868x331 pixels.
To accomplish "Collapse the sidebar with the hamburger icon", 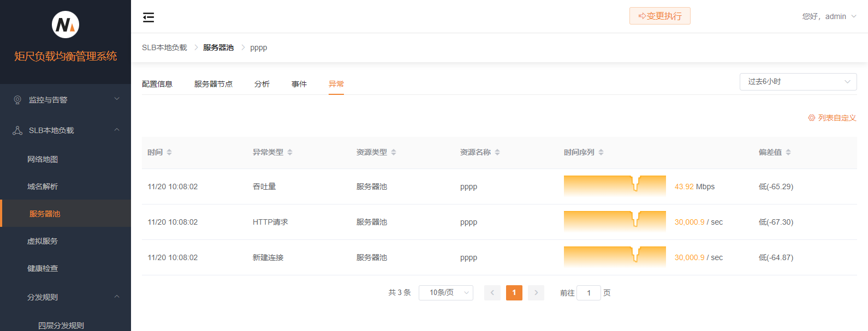I will click(x=148, y=17).
